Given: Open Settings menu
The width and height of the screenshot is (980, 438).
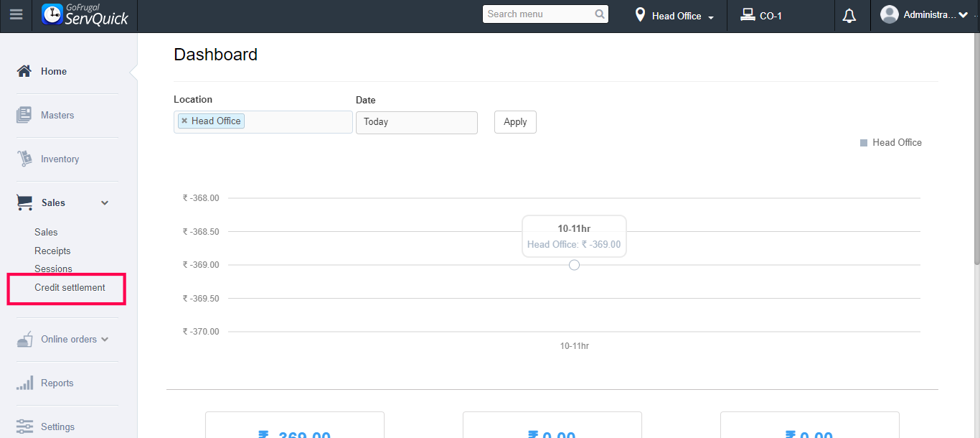Looking at the screenshot, I should point(57,427).
